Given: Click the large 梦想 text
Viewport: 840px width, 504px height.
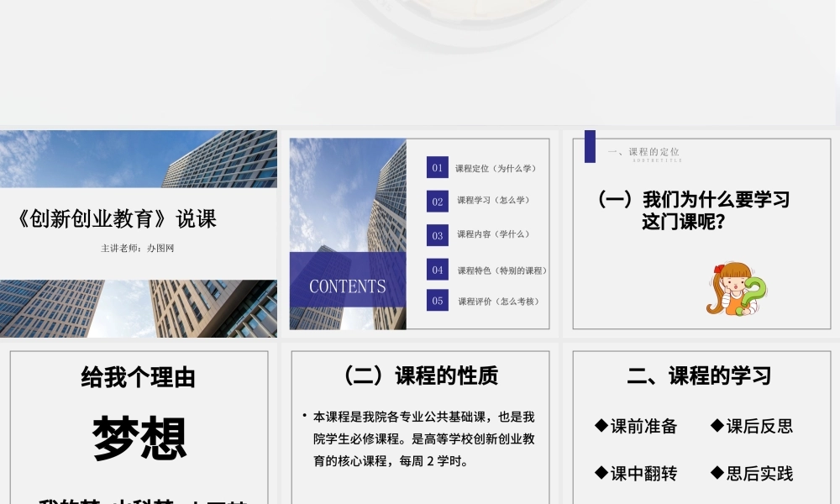Looking at the screenshot, I should pos(139,438).
